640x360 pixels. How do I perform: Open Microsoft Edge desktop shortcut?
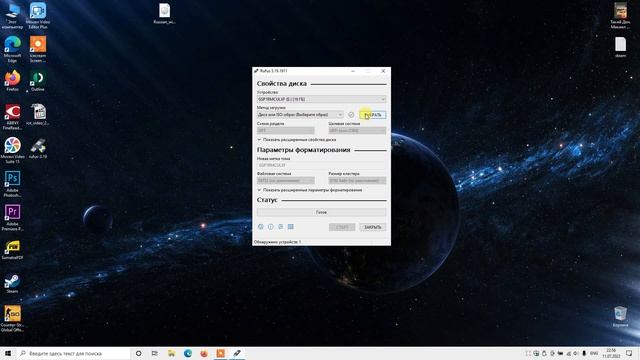tap(12, 49)
